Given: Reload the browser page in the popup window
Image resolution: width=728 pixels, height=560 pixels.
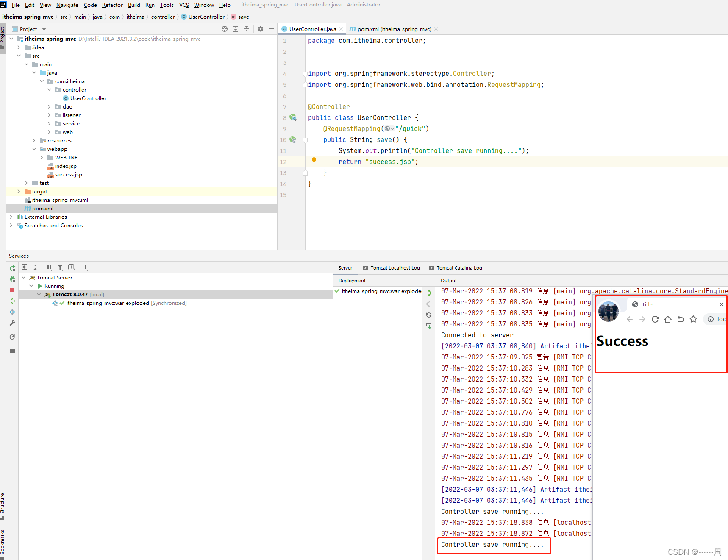Looking at the screenshot, I should pyautogui.click(x=655, y=319).
